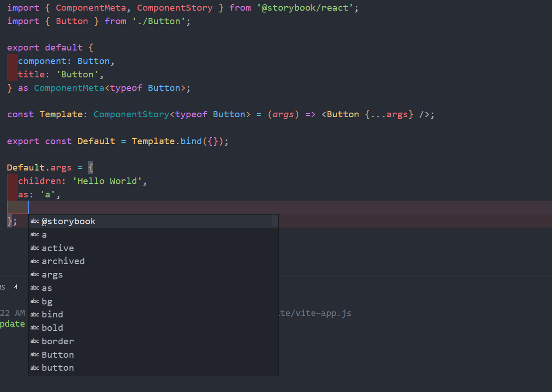
Task: Click the closing brace of Default.args
Action: 9,221
